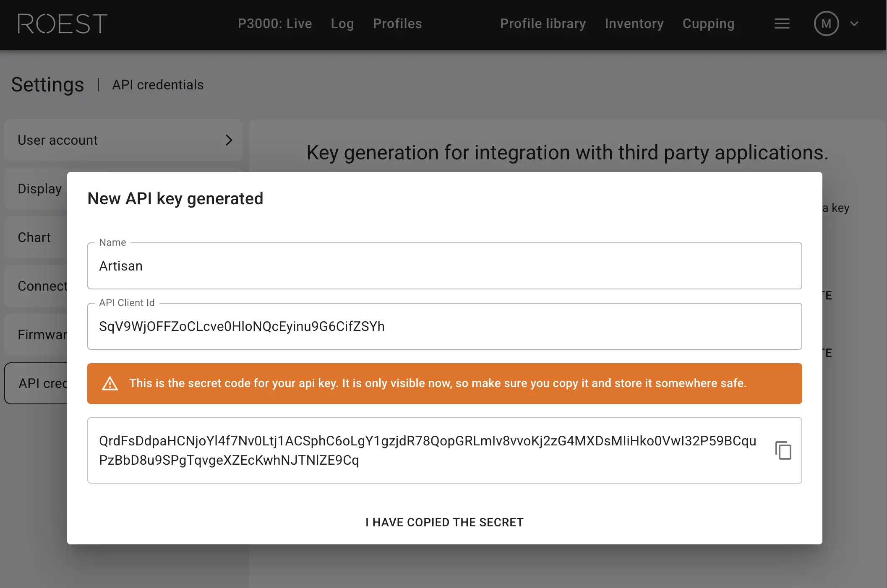
Task: Expand User account settings chevron
Action: pos(229,140)
